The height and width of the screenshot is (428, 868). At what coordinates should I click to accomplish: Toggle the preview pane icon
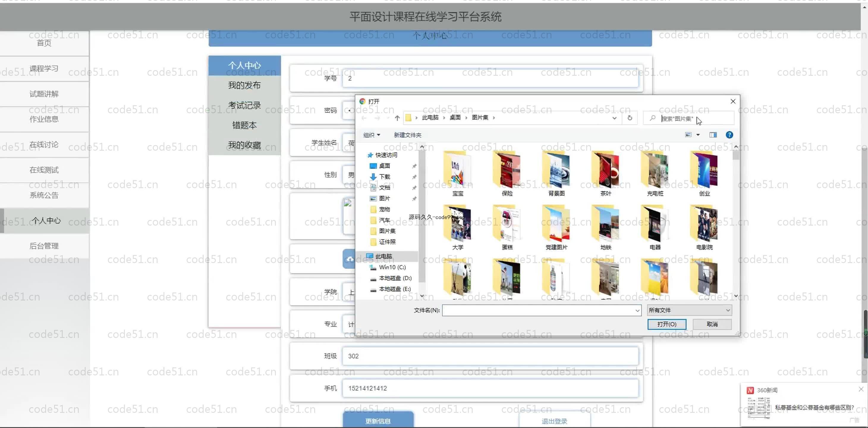(x=713, y=135)
